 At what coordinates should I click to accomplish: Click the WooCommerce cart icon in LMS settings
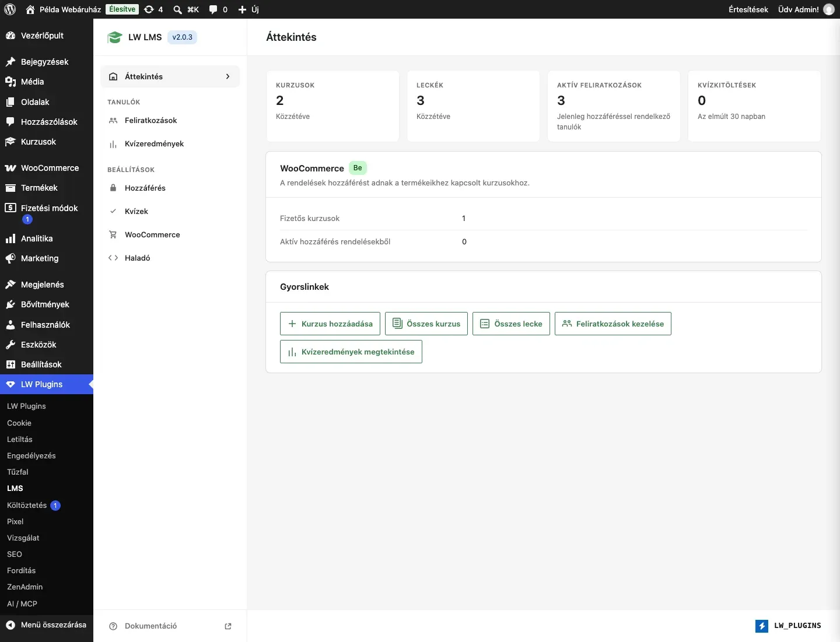(113, 234)
